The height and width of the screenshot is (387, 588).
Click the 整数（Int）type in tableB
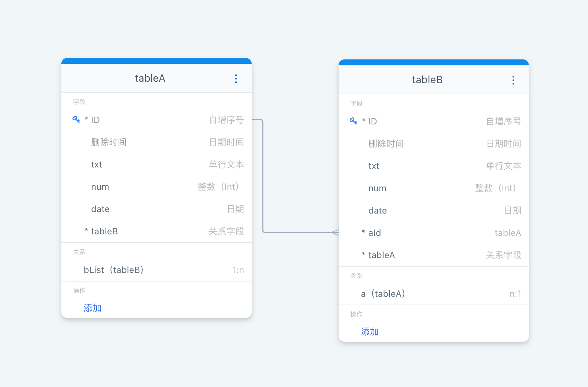495,188
